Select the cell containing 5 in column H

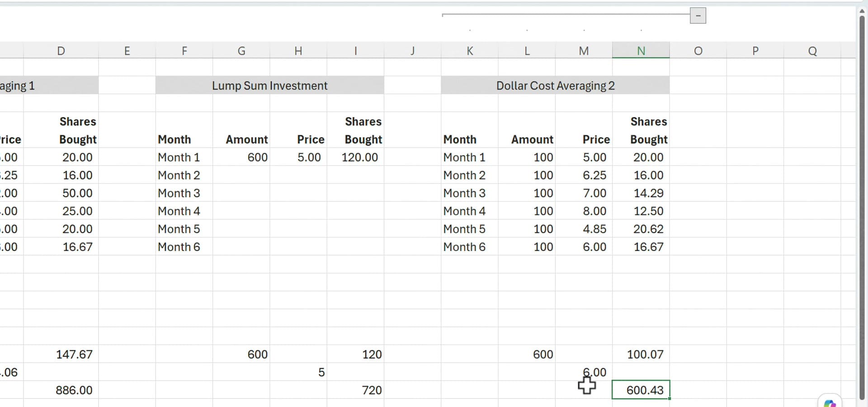[x=298, y=372]
